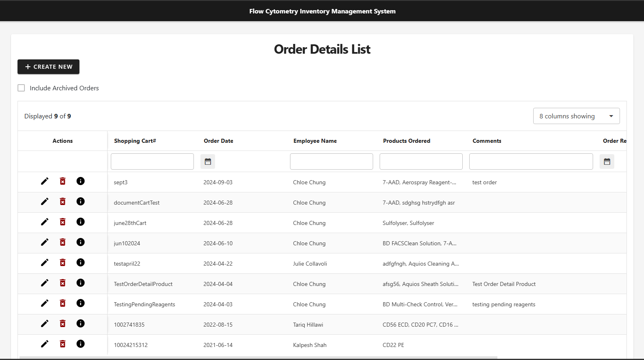Focus the Comments filter field
Viewport: 644px width, 360px height.
tap(531, 161)
